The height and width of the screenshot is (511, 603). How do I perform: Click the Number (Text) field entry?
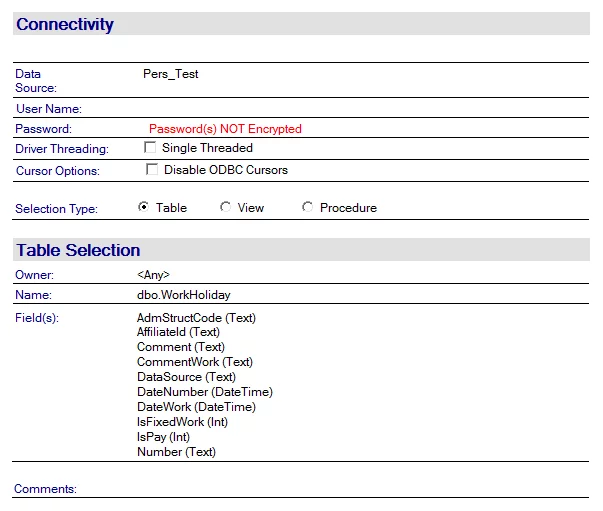click(176, 452)
